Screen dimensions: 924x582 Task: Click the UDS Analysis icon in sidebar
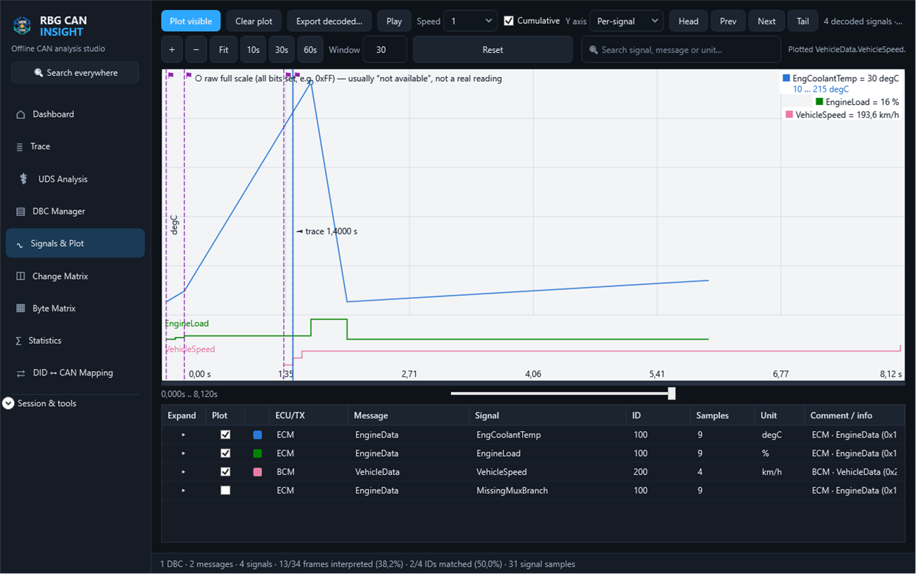(x=24, y=179)
